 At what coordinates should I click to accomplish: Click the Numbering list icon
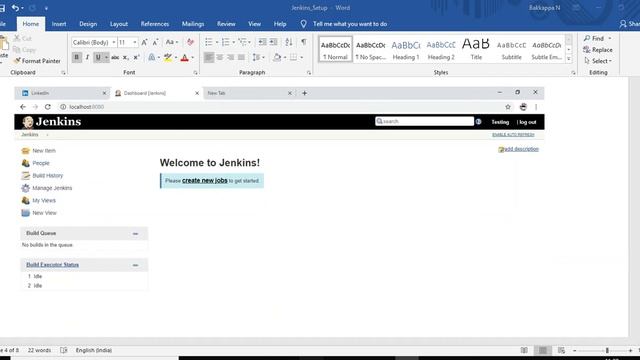225,42
